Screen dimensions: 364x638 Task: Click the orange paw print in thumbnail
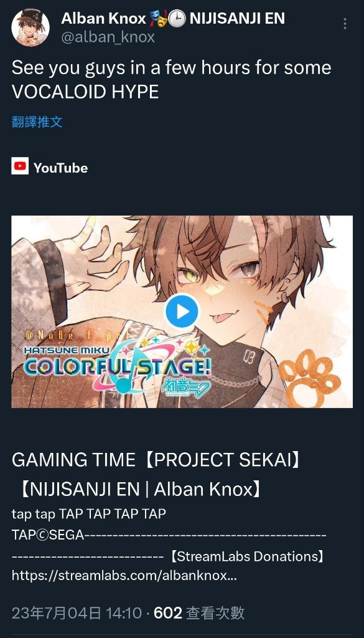click(310, 378)
